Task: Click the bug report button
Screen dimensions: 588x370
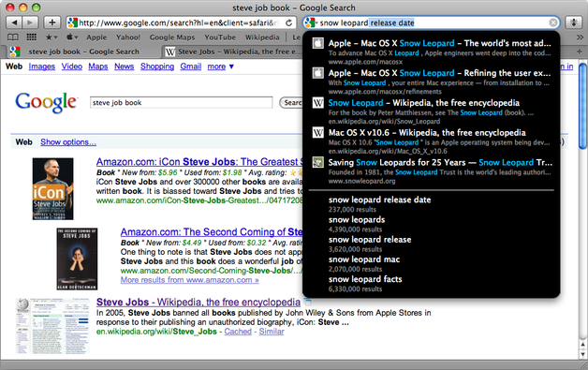Action: tap(573, 22)
